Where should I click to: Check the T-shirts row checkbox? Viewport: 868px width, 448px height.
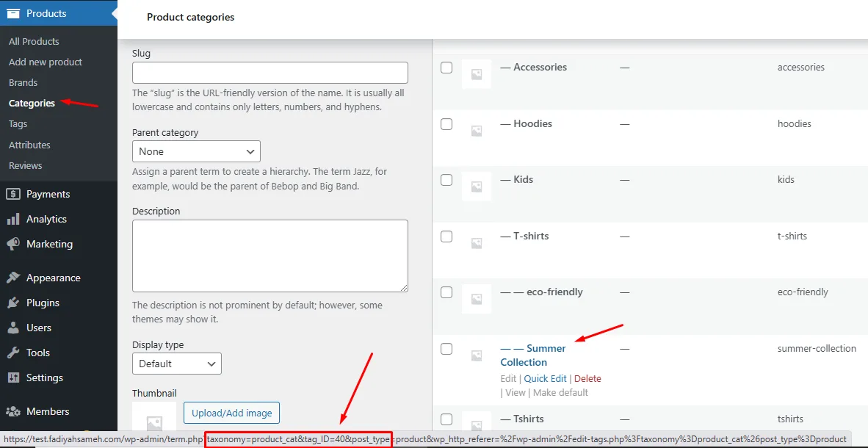click(446, 236)
